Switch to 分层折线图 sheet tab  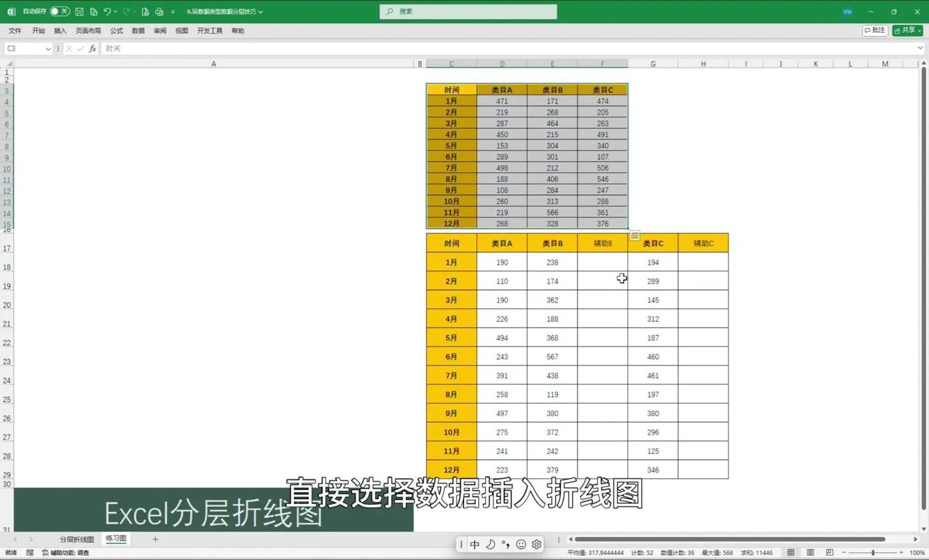click(76, 539)
